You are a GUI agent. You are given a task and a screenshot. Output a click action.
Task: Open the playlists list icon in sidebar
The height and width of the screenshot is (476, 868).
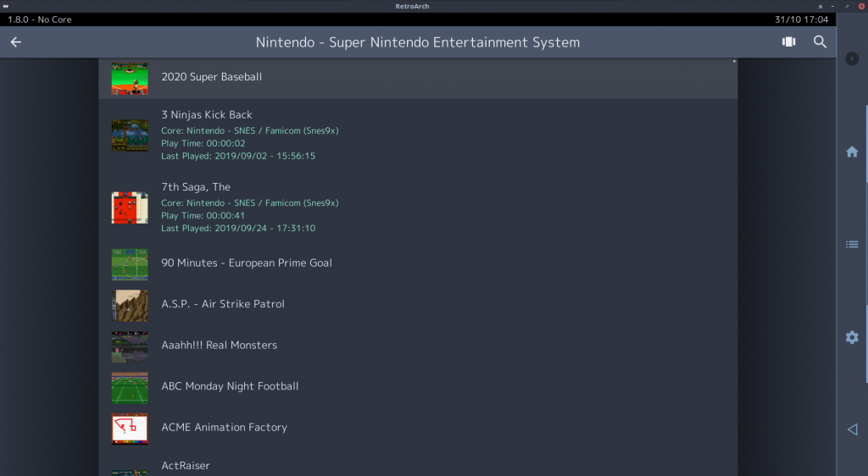[852, 245]
